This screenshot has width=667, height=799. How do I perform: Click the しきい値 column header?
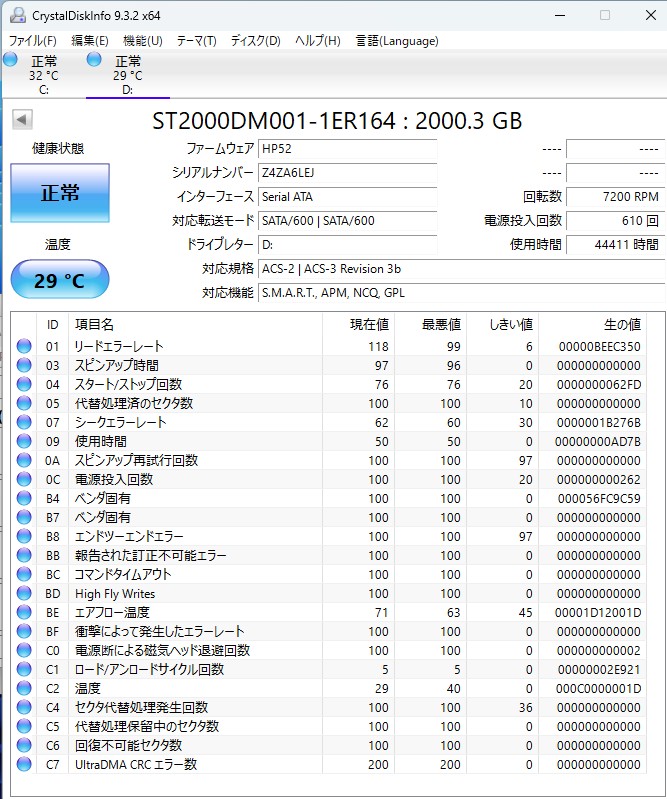tap(503, 324)
